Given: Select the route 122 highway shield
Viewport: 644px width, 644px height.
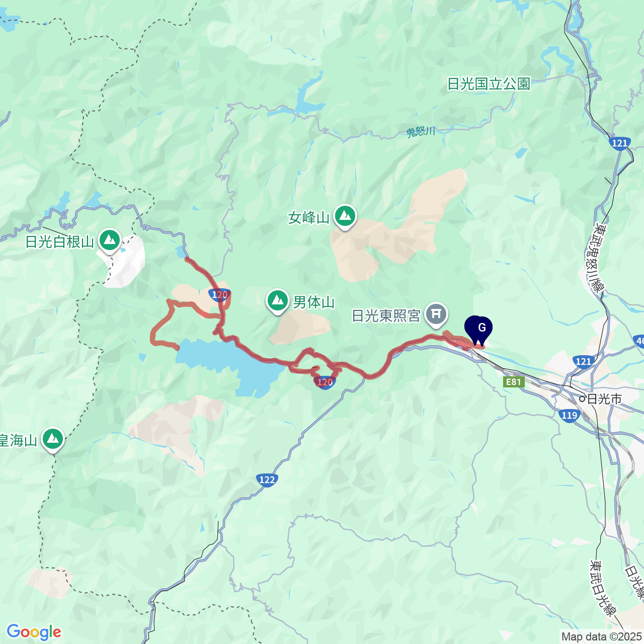Looking at the screenshot, I should 267,479.
